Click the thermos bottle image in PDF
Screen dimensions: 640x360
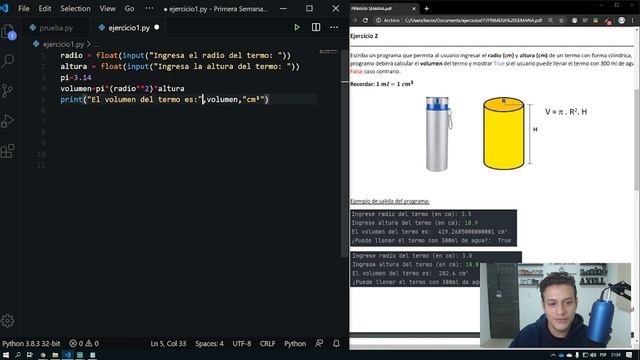pos(438,134)
